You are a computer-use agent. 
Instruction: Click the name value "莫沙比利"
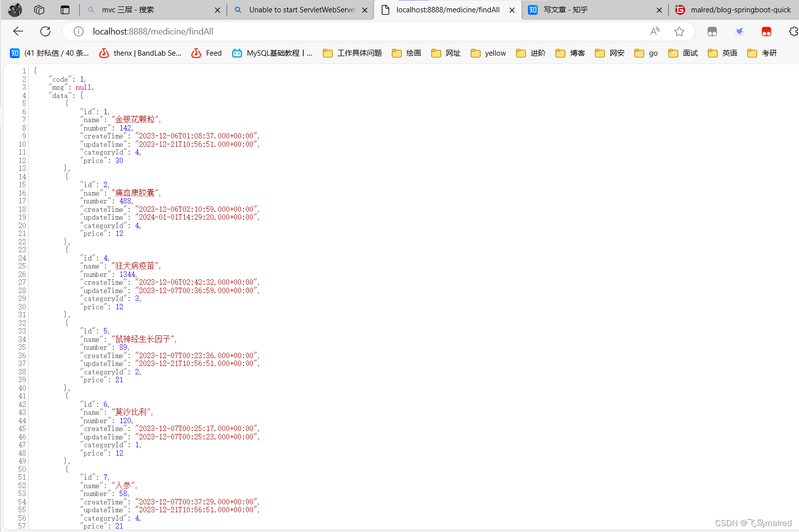tap(131, 412)
